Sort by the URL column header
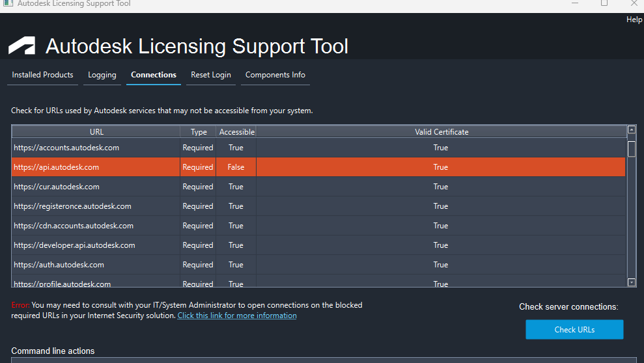 click(x=96, y=131)
